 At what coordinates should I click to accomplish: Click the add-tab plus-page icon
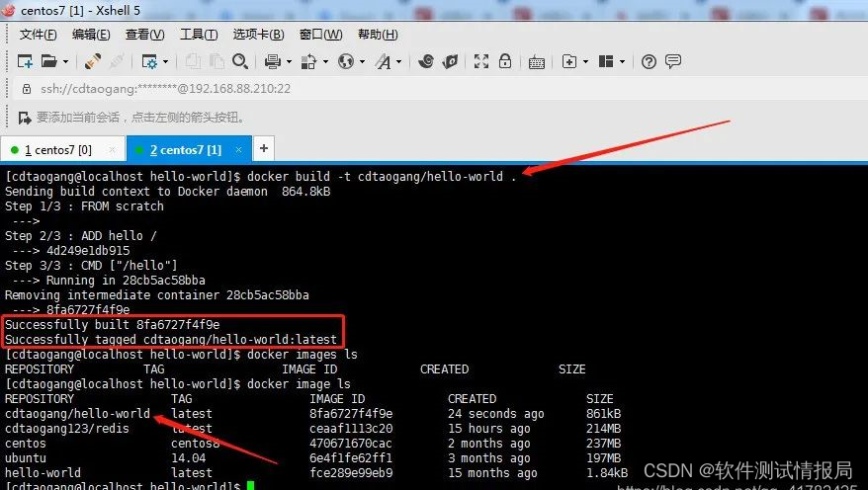(569, 61)
